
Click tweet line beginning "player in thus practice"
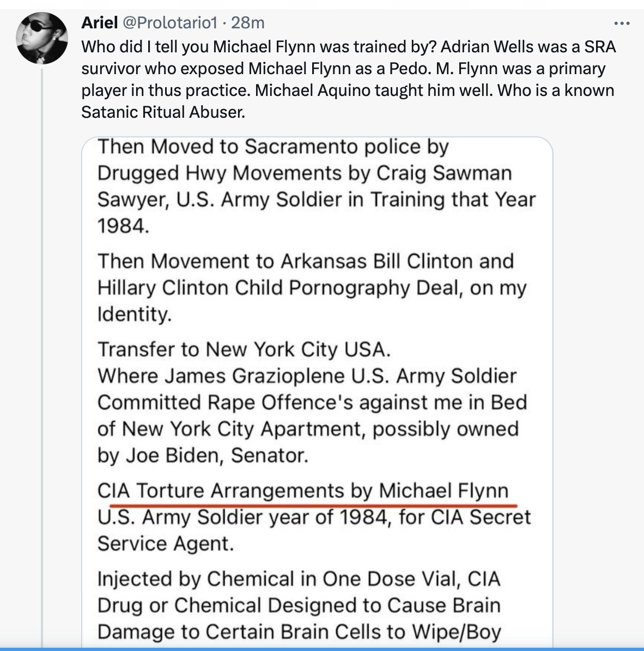(x=348, y=90)
